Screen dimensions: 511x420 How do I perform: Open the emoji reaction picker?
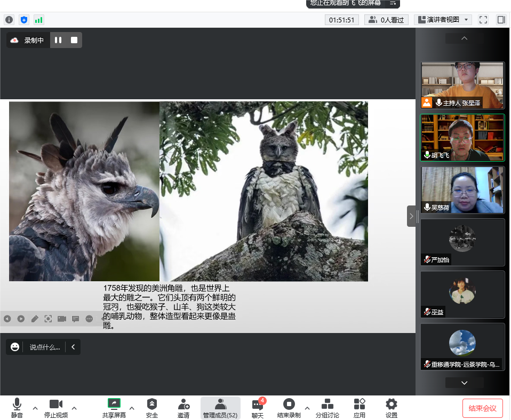coord(14,347)
